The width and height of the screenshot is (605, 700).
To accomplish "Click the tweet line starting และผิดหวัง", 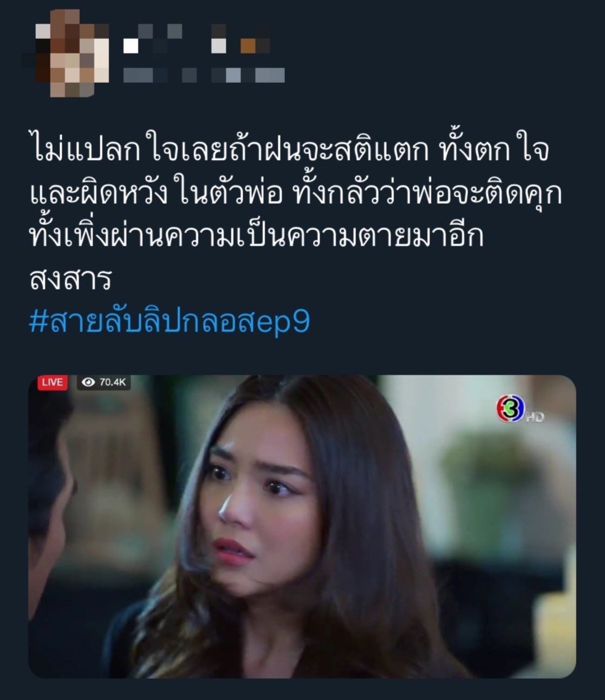I will point(295,193).
